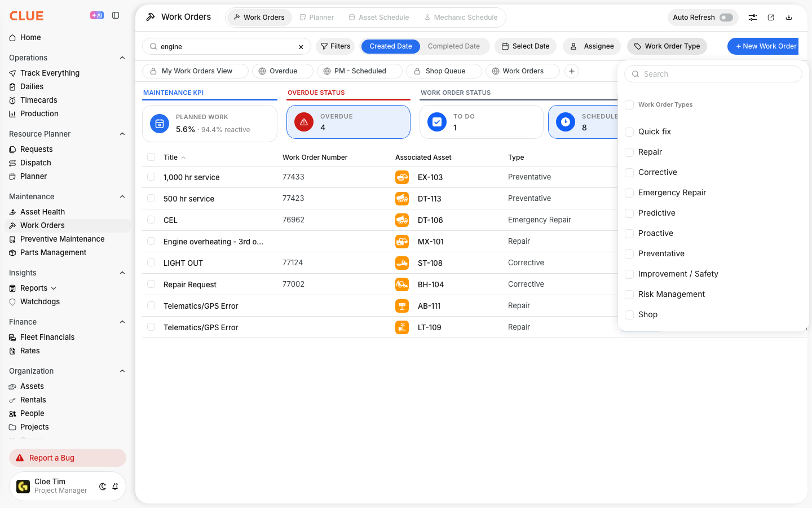Click the work order type search box

point(713,74)
